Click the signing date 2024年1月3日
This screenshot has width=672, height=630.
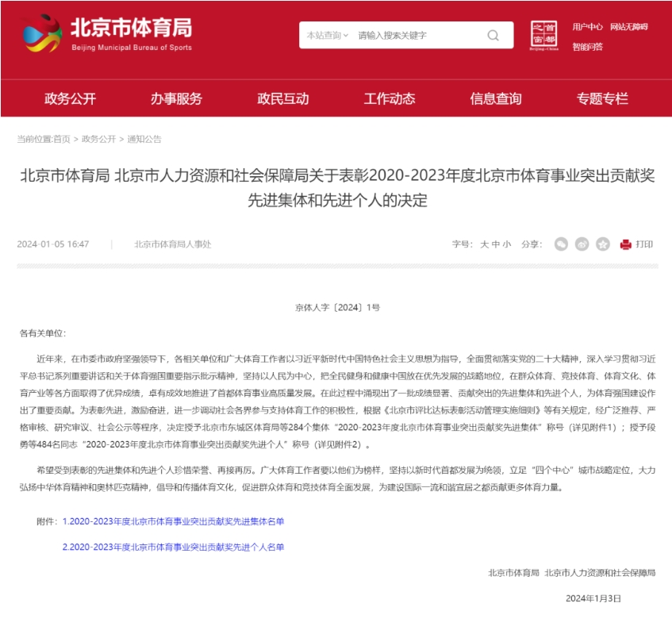pyautogui.click(x=593, y=598)
